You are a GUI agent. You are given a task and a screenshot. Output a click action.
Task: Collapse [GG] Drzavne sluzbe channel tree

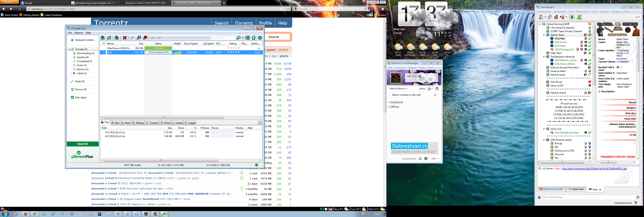(544, 140)
